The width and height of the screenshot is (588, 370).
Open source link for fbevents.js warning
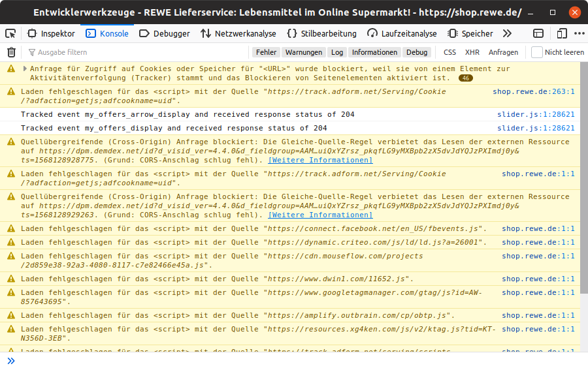tap(538, 229)
